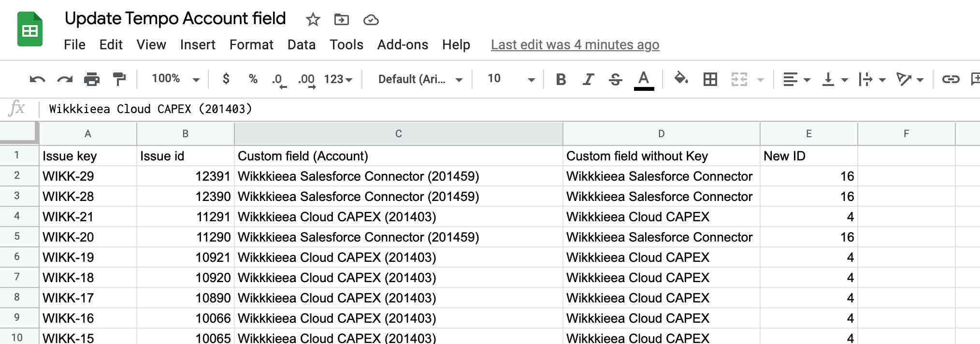Open the Borders tool

(710, 79)
